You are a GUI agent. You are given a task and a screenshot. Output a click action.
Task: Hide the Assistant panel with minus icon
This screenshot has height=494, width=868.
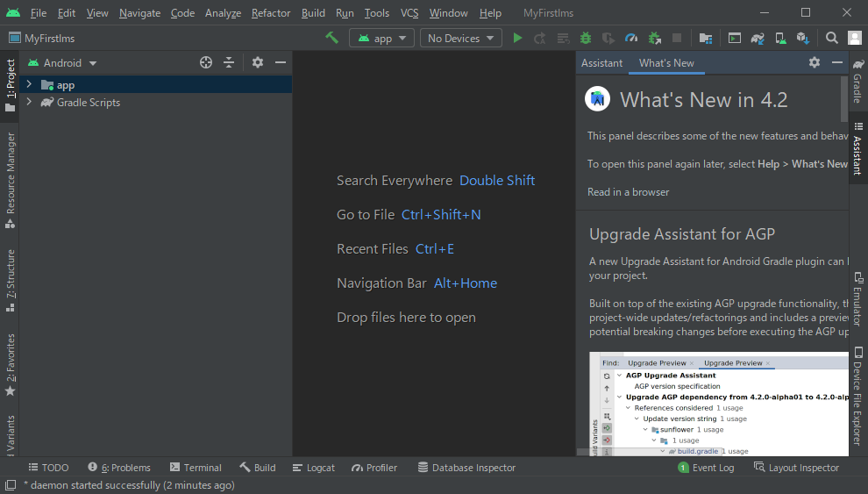[x=837, y=62]
